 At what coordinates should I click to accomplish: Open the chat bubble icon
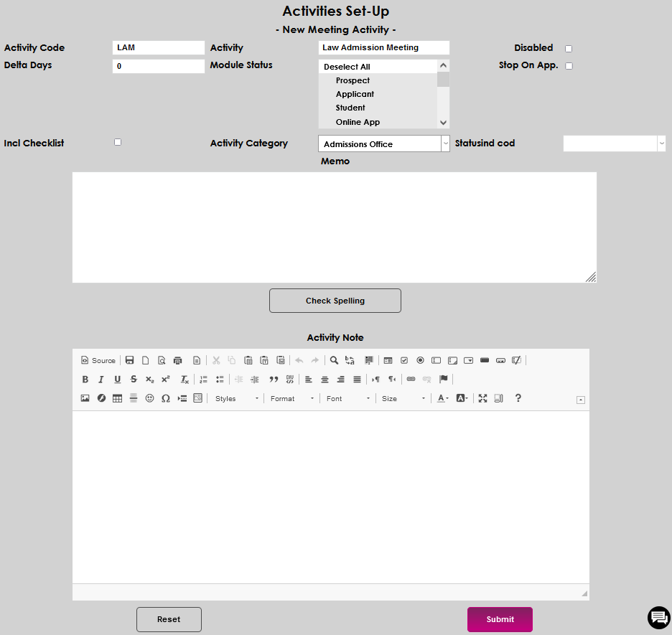(658, 618)
